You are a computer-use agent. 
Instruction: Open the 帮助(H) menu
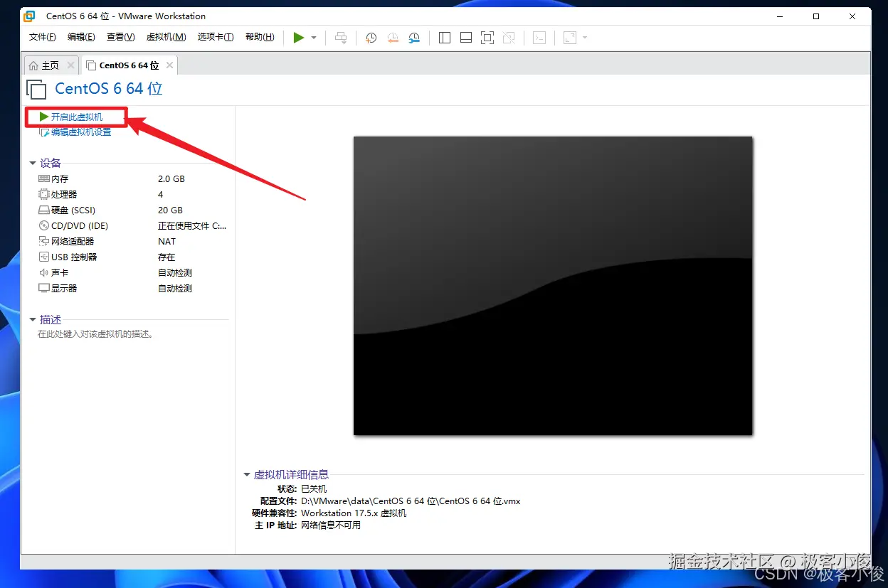point(260,37)
